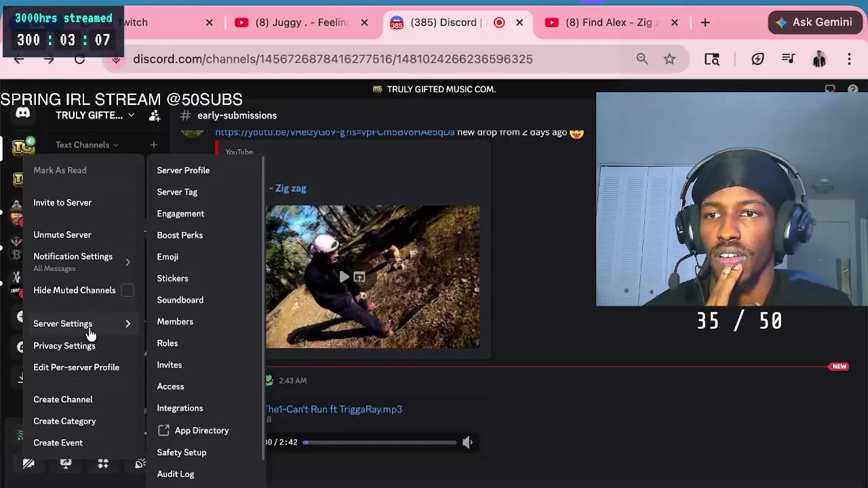Screen dimensions: 868x488
Task: Open the TRULY GIFTE... server dropdown chevron
Action: click(x=132, y=115)
